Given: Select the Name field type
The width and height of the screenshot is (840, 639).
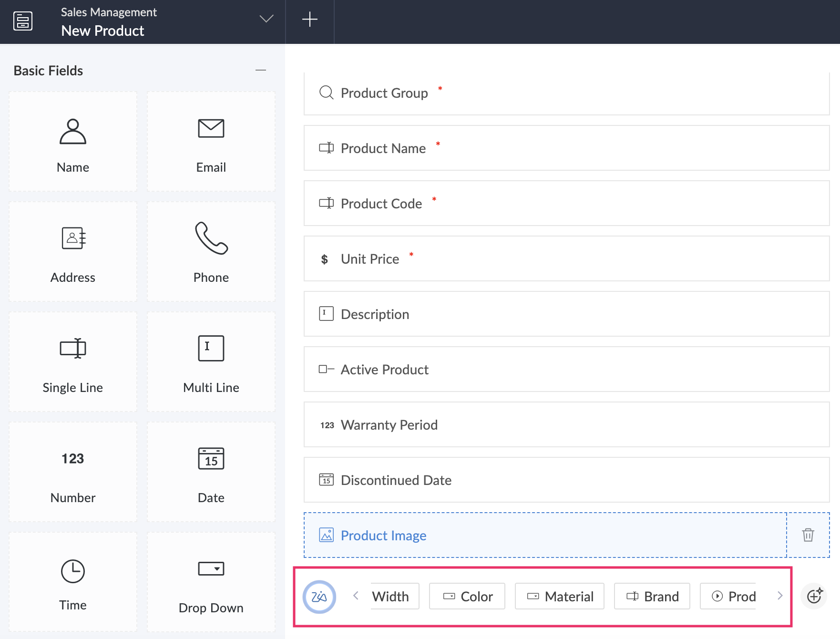Looking at the screenshot, I should (73, 142).
